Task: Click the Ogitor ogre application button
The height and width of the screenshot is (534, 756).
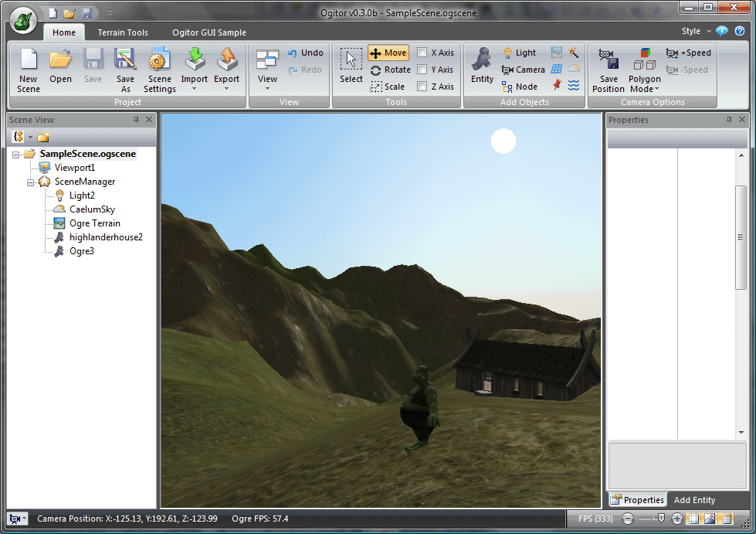Action: [x=24, y=21]
